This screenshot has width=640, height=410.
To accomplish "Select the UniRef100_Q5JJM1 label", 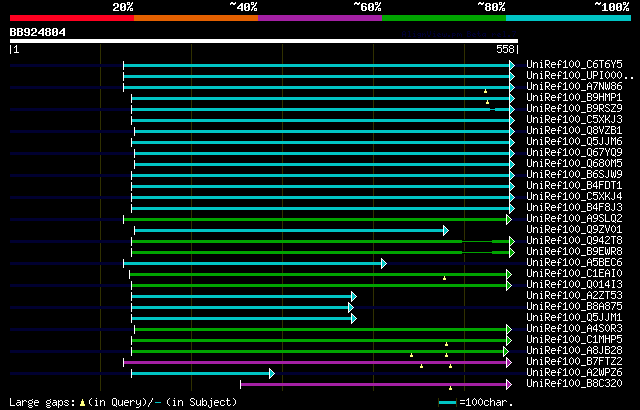I will (574, 318).
